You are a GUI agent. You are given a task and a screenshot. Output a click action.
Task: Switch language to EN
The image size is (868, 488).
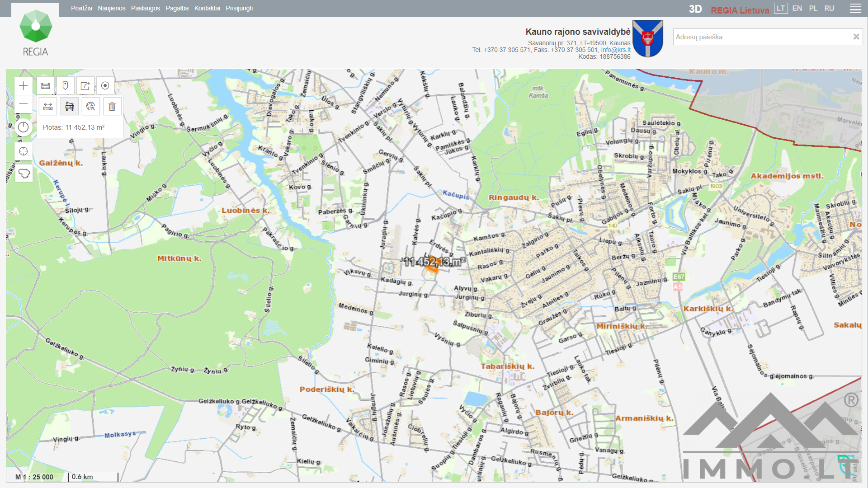pos(797,8)
